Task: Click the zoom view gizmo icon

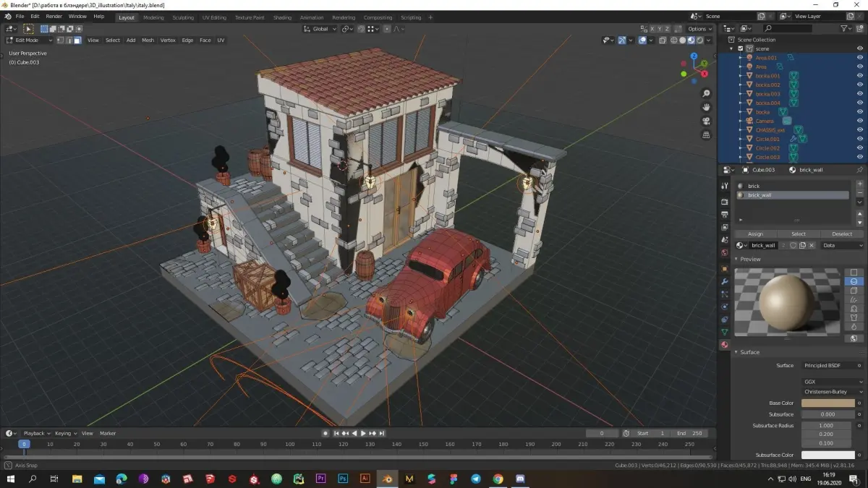Action: [x=707, y=94]
